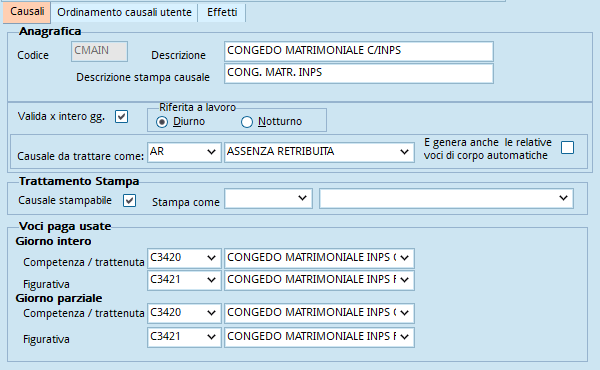600x370 pixels.
Task: Click the Causale da trattare come label
Action: (80, 156)
